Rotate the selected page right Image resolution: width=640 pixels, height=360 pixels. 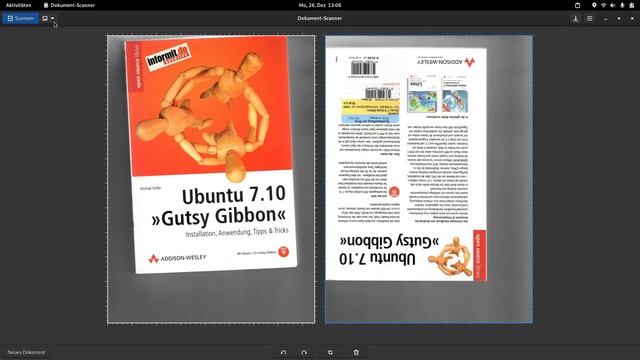tap(304, 352)
